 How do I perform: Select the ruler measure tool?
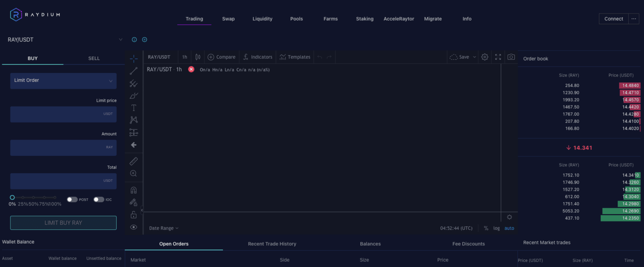(133, 161)
